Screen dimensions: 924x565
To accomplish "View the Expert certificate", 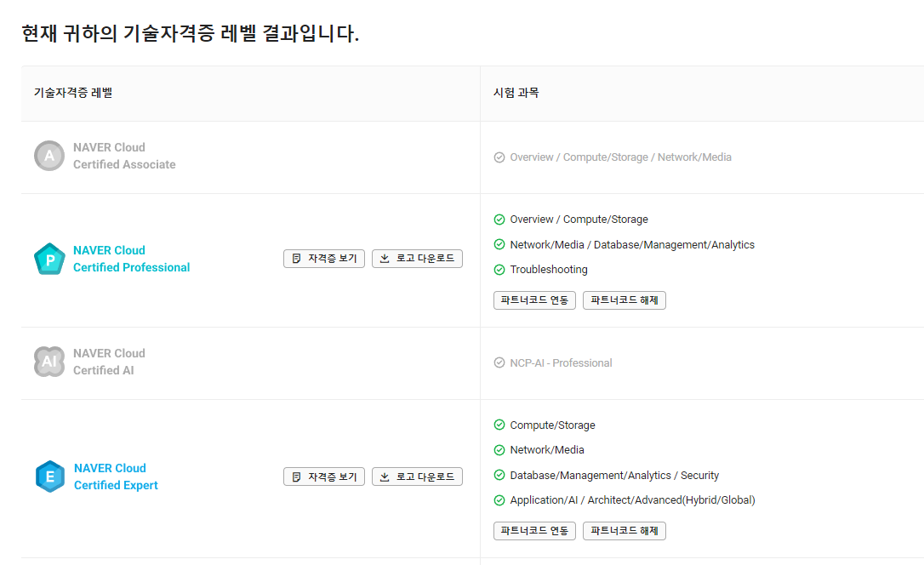I will (x=324, y=477).
